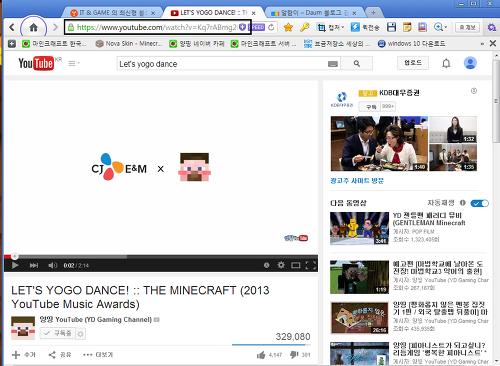Viewport: 500px width, 366px height.
Task: Enter fullscreen video mode
Action: [311, 265]
